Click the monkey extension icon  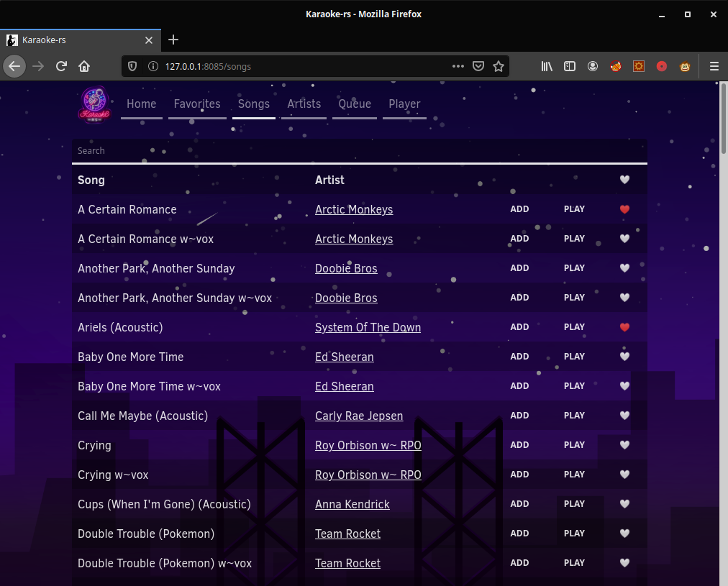[685, 66]
